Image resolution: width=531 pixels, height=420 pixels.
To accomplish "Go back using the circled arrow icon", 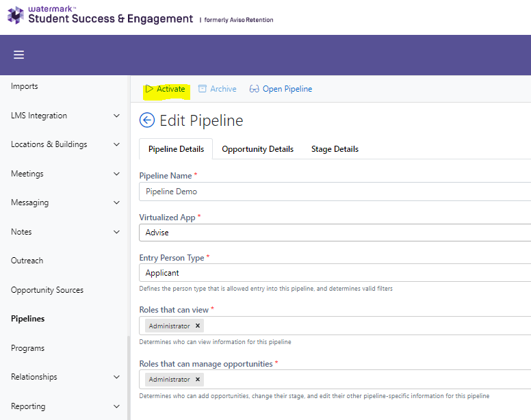I will [x=147, y=120].
